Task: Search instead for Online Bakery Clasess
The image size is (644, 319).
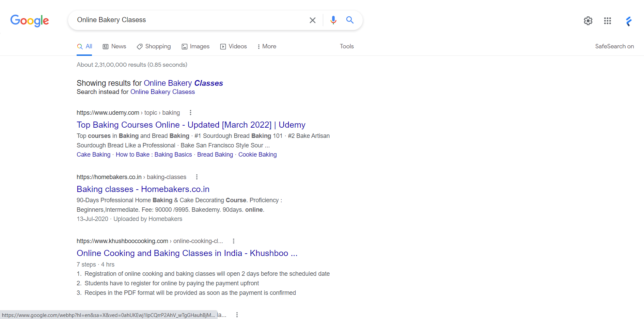Action: point(162,92)
